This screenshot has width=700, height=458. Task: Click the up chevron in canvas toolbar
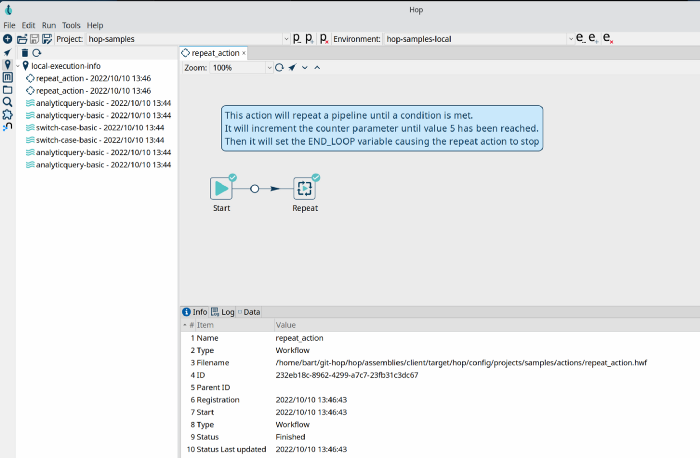(x=317, y=67)
